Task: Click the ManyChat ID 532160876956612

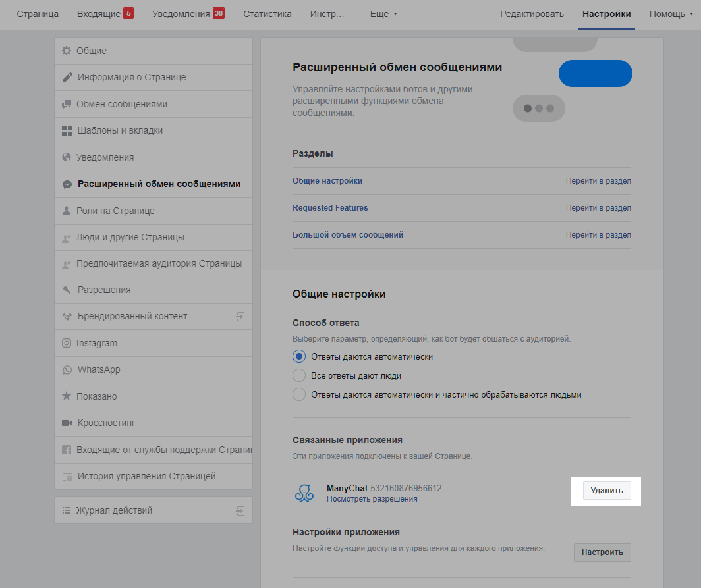Action: click(x=406, y=488)
